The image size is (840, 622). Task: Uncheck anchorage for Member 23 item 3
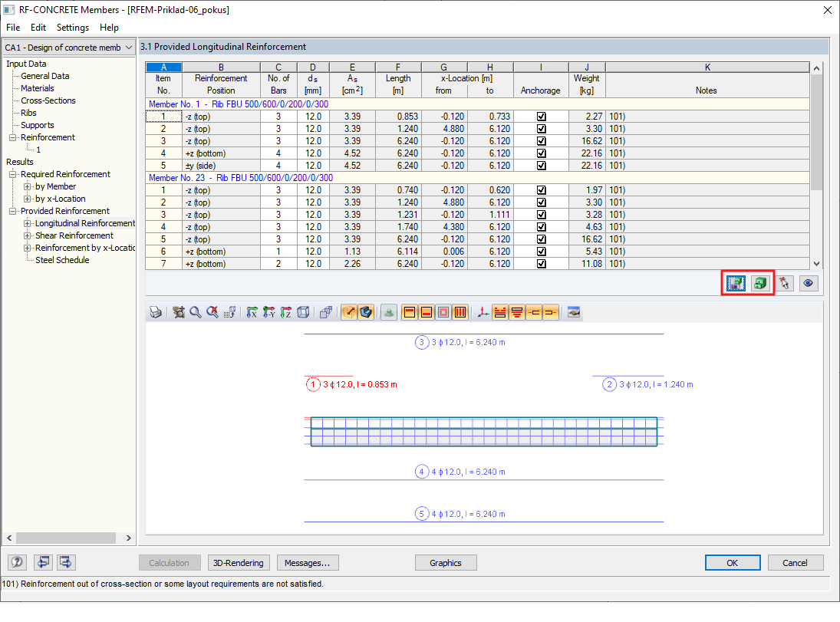point(541,215)
